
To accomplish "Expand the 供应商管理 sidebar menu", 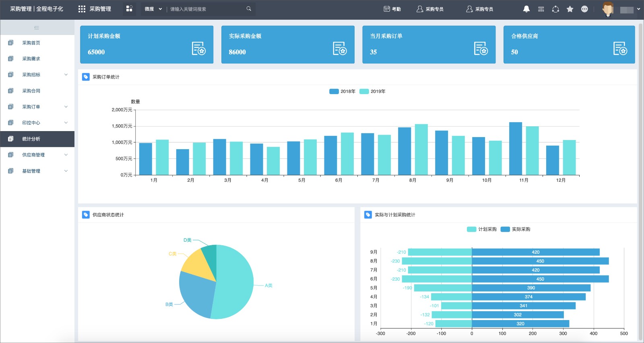I will [37, 155].
